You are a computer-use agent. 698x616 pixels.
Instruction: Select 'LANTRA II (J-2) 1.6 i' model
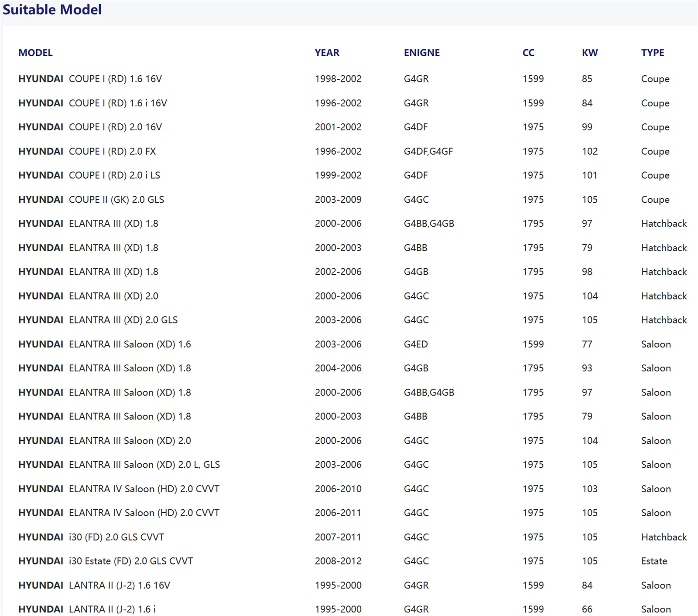(x=87, y=609)
